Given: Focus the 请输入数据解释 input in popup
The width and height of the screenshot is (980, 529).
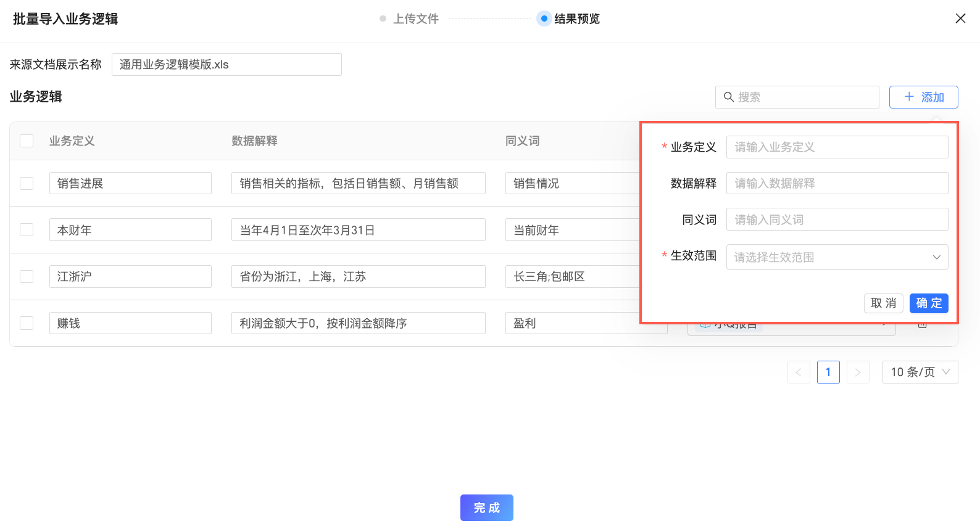Looking at the screenshot, I should pyautogui.click(x=837, y=183).
